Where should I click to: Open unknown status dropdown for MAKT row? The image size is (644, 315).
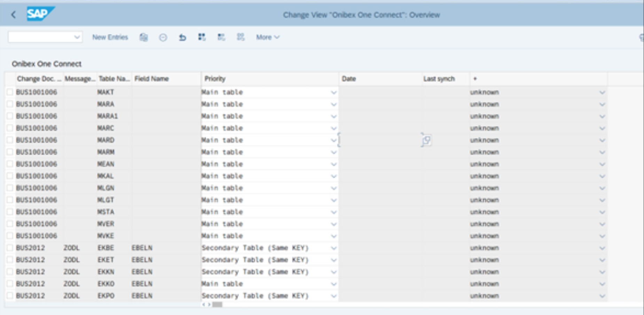tap(602, 92)
